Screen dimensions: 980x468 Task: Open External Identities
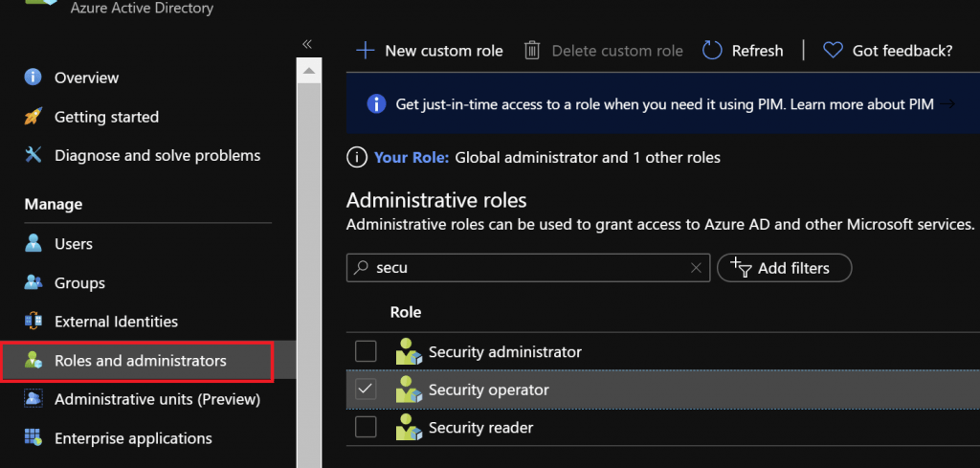[x=116, y=322]
